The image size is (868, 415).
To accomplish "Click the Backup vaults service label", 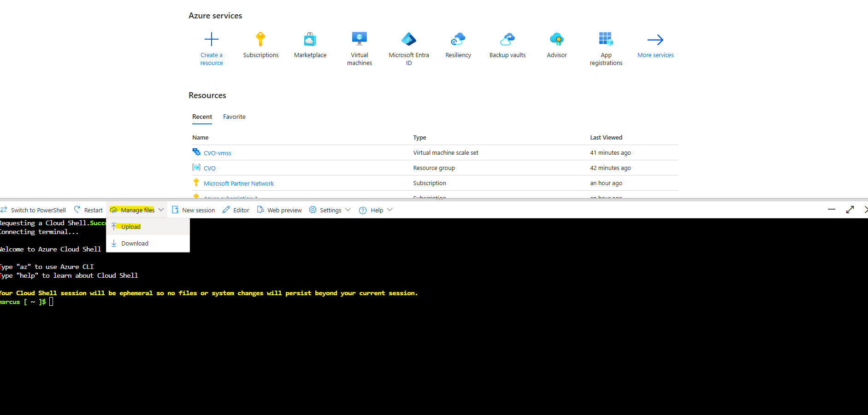I will click(x=508, y=55).
